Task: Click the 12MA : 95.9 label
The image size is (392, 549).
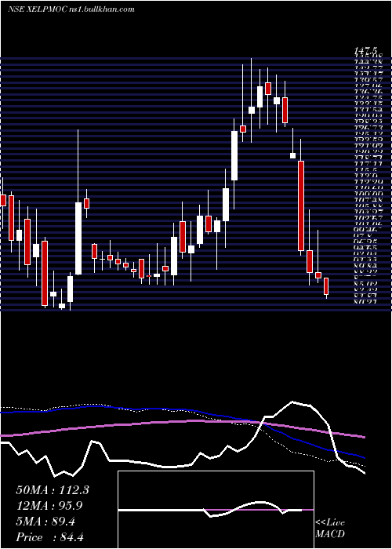Action: (50, 506)
